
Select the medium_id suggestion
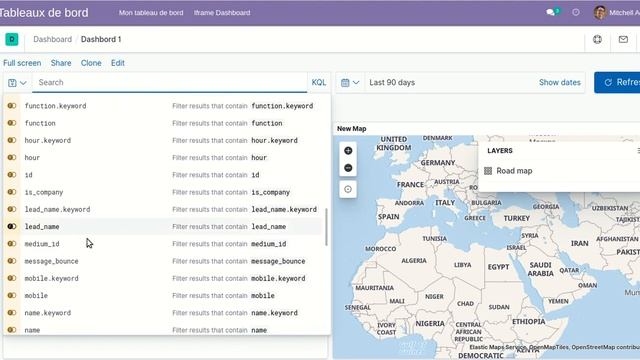(x=164, y=244)
